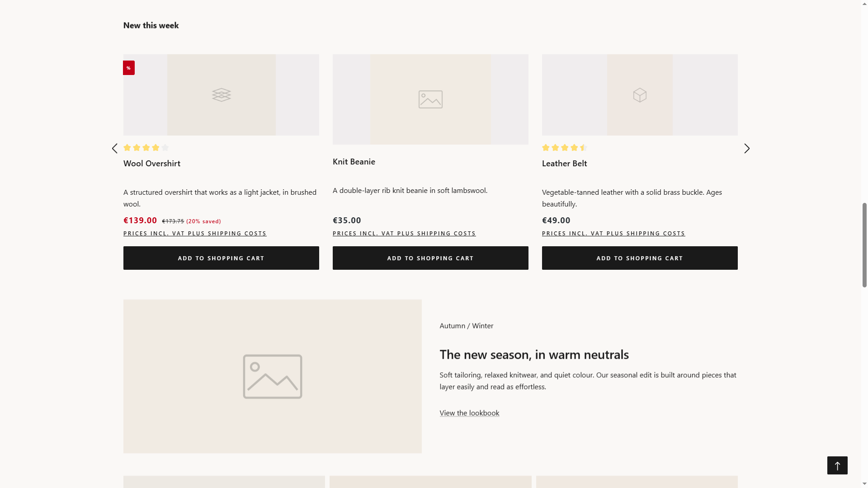Open the Leather Belt product title
The image size is (868, 488).
[565, 164]
